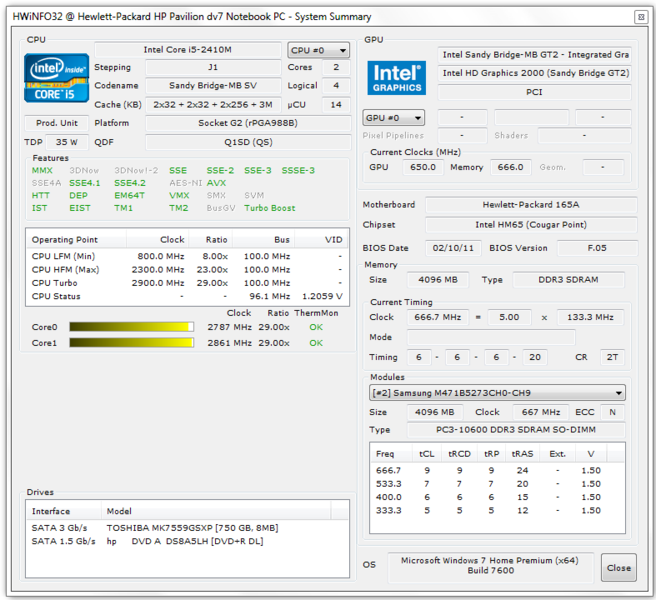Click the AVX feature label
656x600 pixels.
(x=216, y=183)
